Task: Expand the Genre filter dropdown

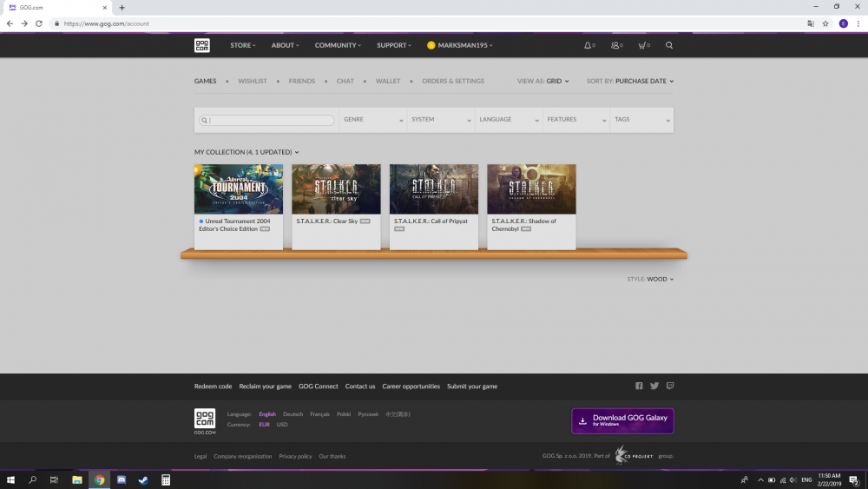Action: [x=373, y=120]
